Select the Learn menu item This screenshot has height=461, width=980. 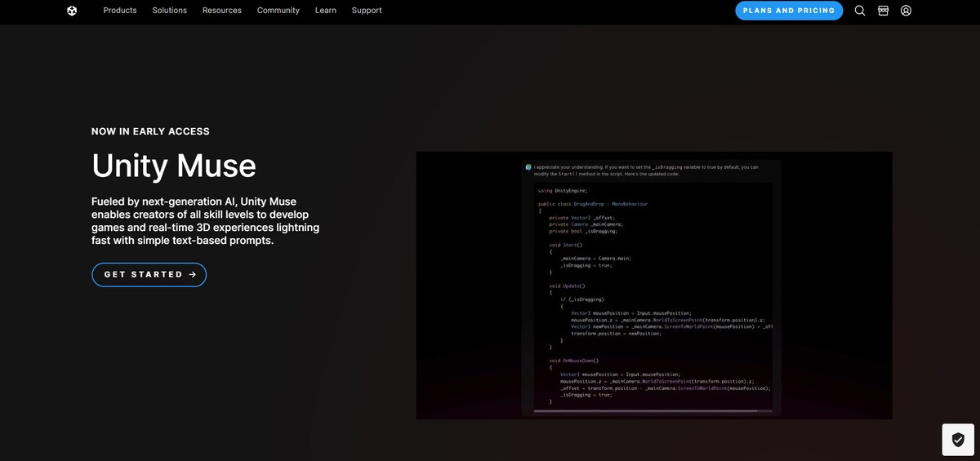click(325, 11)
